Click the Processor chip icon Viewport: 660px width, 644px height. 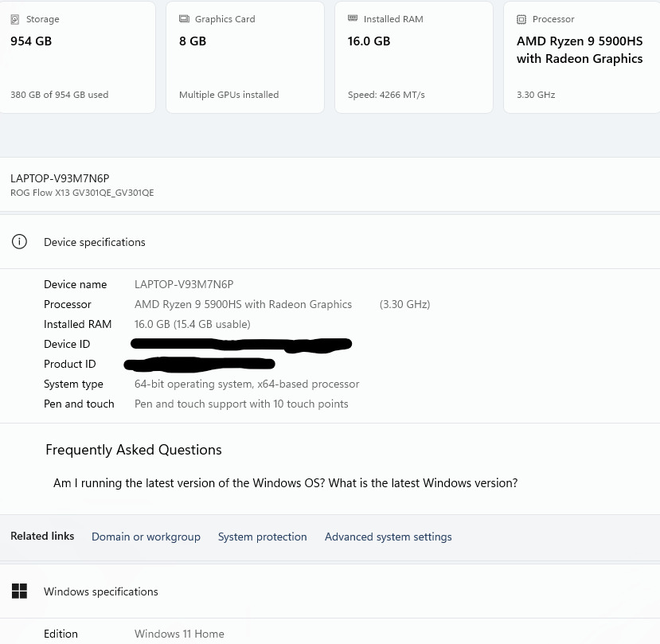[521, 19]
